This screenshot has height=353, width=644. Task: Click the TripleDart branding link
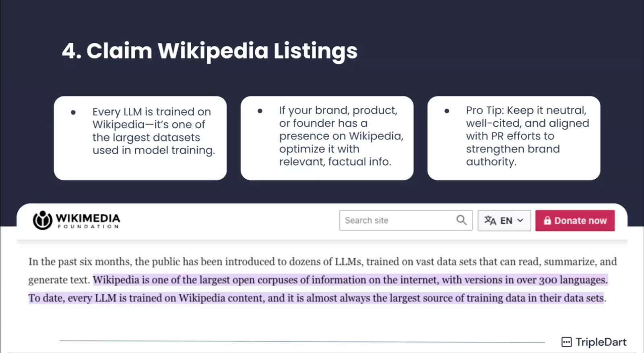[594, 342]
